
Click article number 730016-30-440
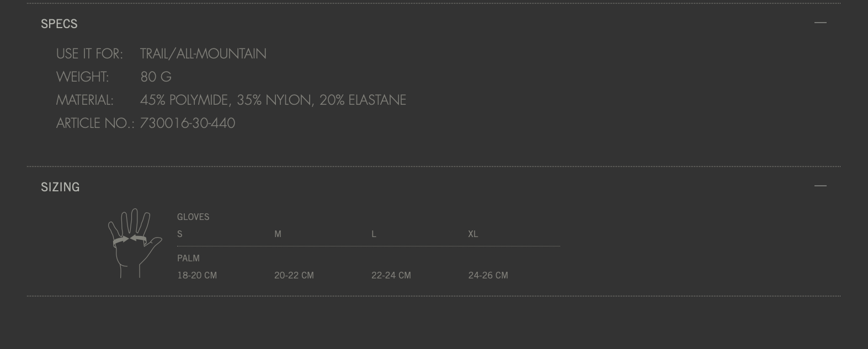tap(188, 123)
